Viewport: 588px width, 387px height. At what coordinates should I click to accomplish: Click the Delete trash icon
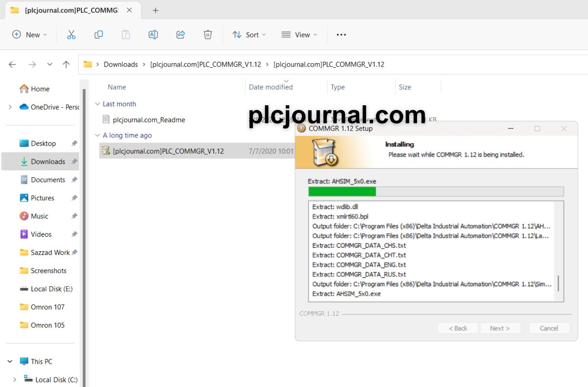click(208, 35)
